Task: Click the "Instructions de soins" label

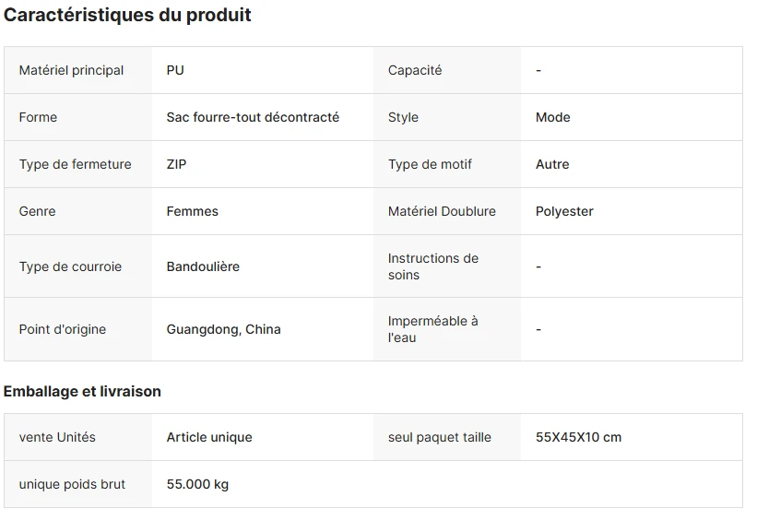Action: pos(433,266)
